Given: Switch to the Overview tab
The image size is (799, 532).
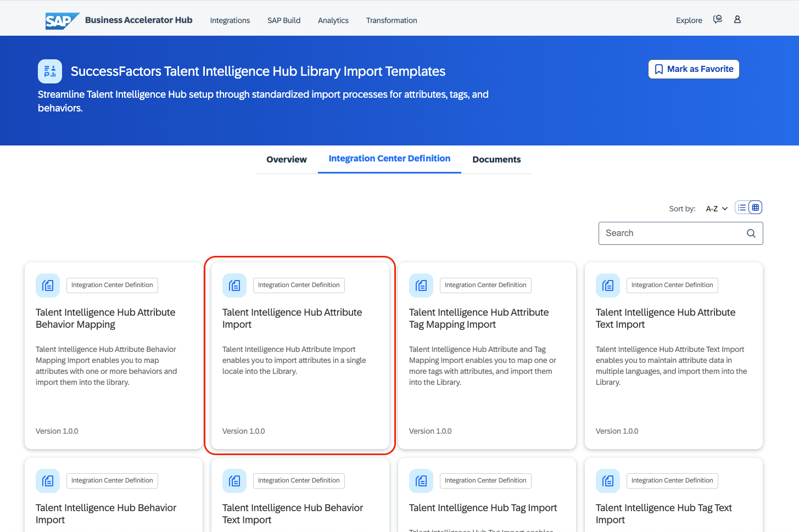Looking at the screenshot, I should 287,160.
